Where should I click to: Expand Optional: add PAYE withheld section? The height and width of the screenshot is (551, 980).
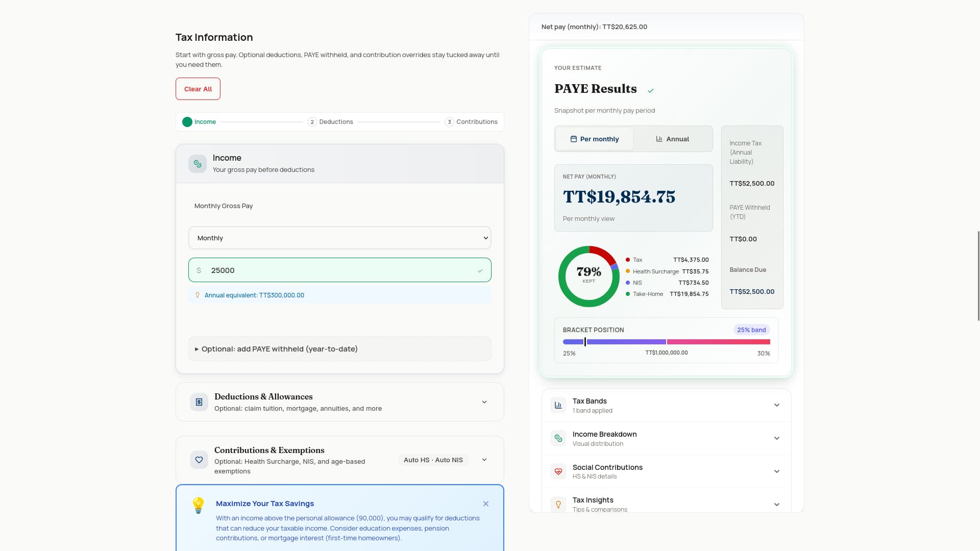[x=340, y=349]
